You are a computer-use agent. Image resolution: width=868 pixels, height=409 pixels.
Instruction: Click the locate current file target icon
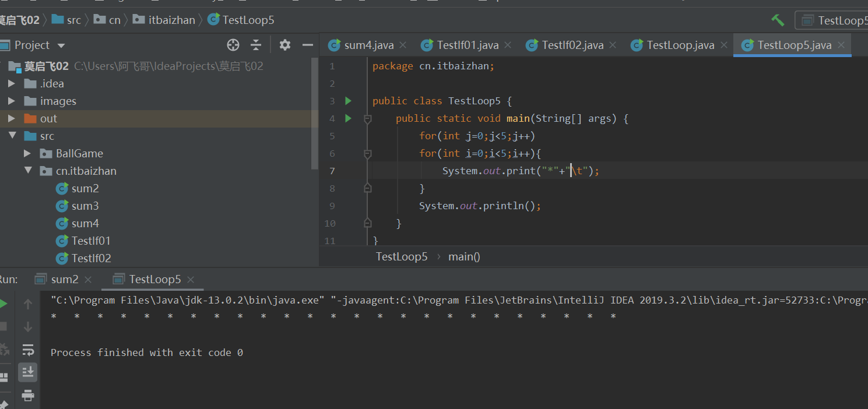click(x=233, y=45)
